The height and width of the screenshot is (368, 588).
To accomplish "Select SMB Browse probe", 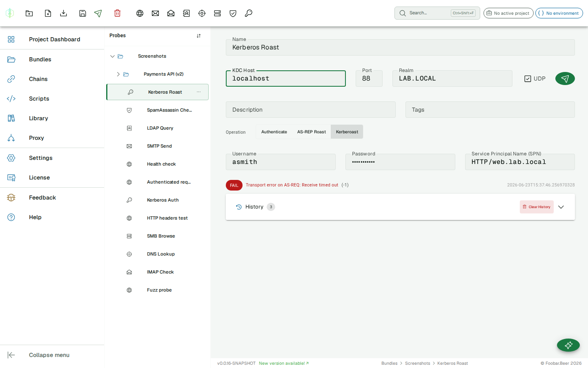I will [x=158, y=236].
